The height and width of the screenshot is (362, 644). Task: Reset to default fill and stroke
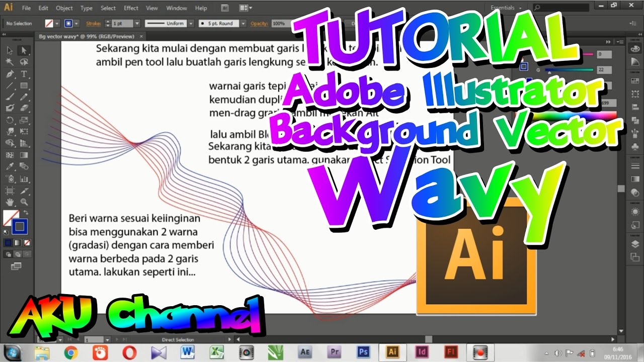tap(6, 232)
